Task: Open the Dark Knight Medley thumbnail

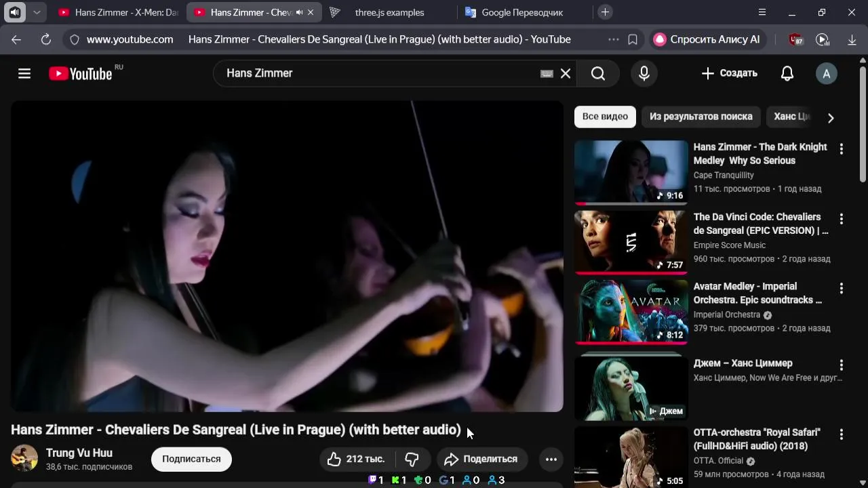Action: coord(631,172)
